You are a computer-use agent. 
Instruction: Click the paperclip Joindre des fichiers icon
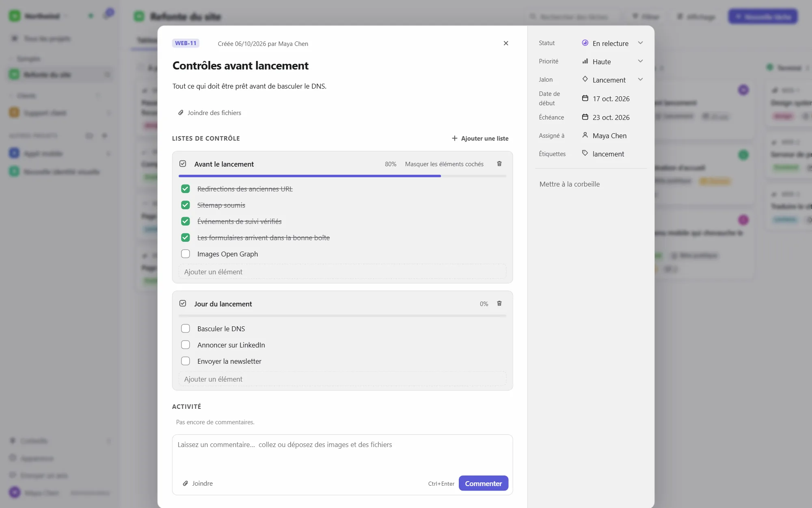[181, 113]
